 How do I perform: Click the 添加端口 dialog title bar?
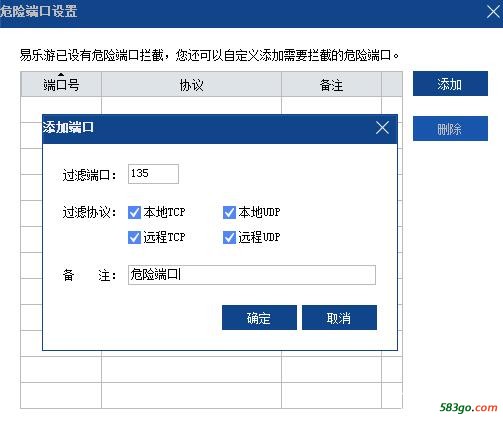(x=207, y=128)
